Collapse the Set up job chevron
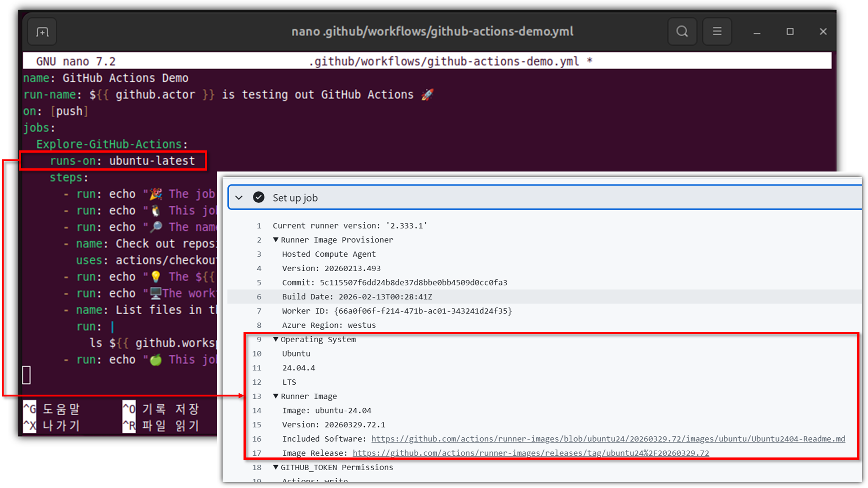This screenshot has height=488, width=868. [239, 198]
